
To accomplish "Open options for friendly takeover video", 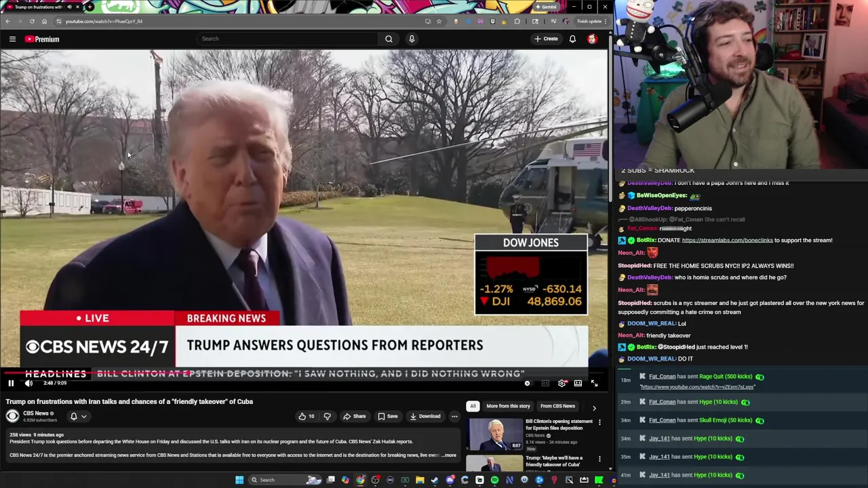I will (x=599, y=459).
